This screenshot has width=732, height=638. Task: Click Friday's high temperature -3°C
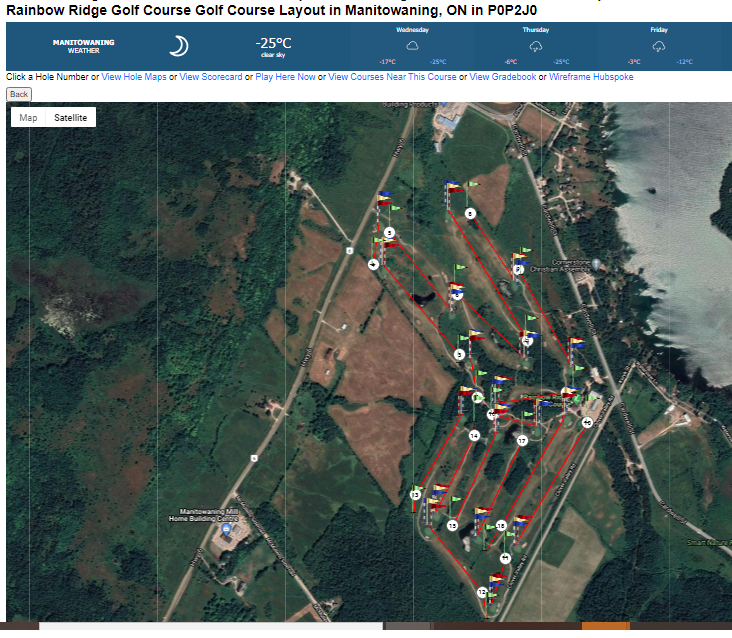[634, 62]
